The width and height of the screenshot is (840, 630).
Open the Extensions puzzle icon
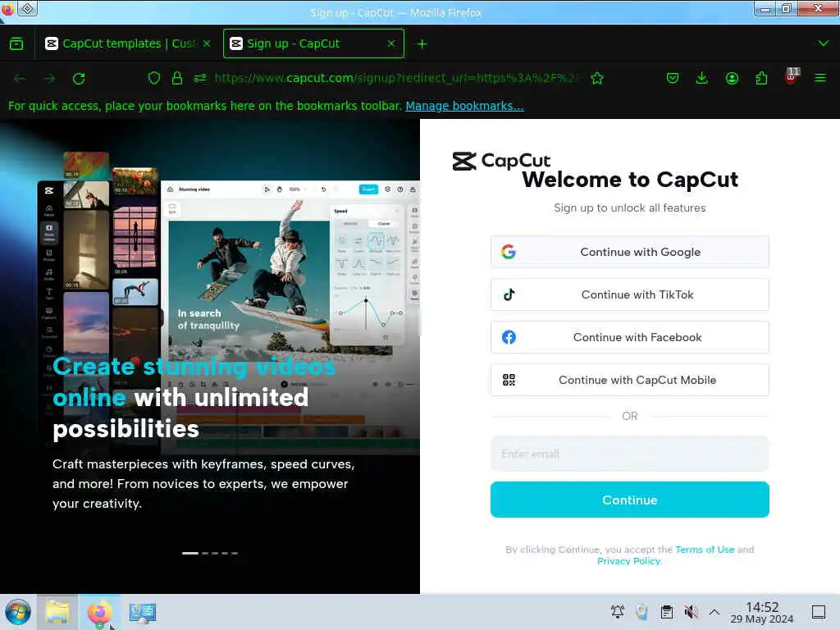761,79
